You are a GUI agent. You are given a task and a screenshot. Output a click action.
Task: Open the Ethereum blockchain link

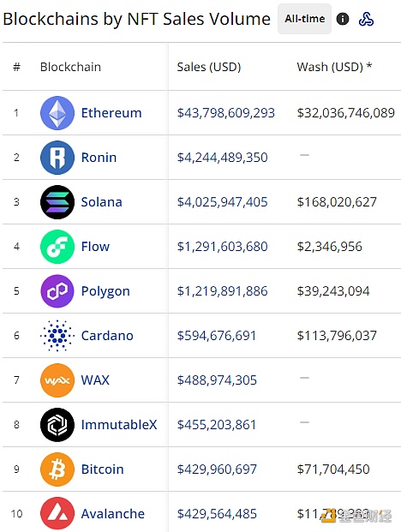click(111, 113)
